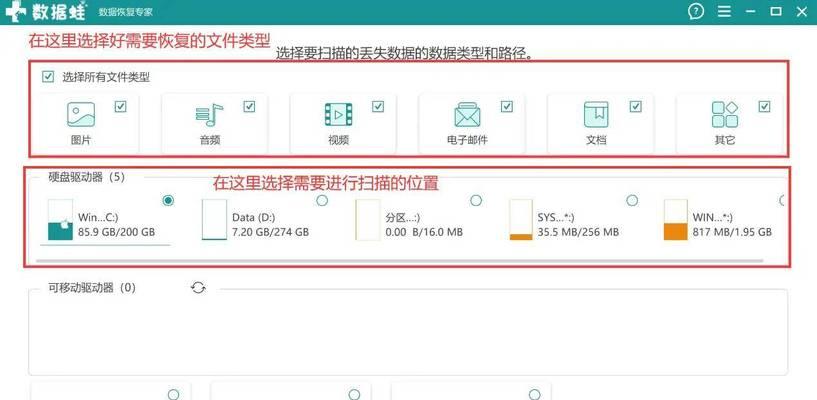Click the 35.5 MB/256 MB text

578,232
